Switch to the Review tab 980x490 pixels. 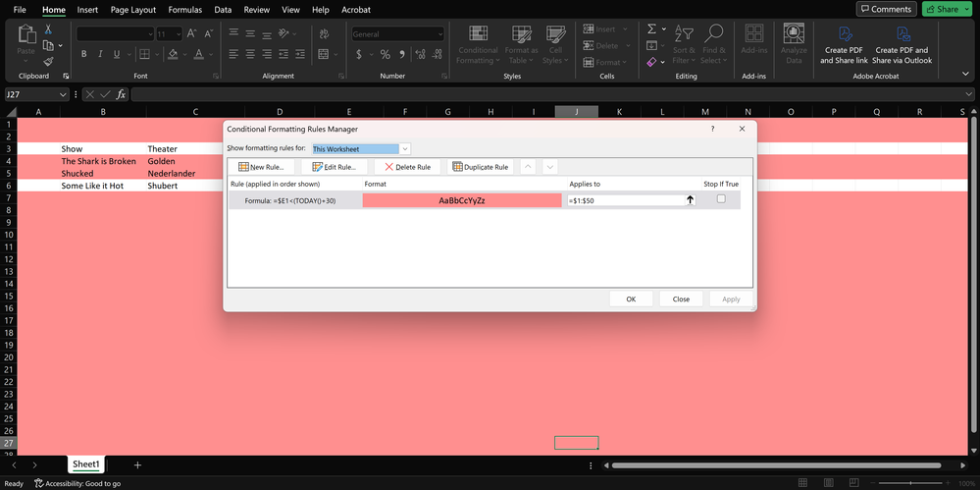256,10
